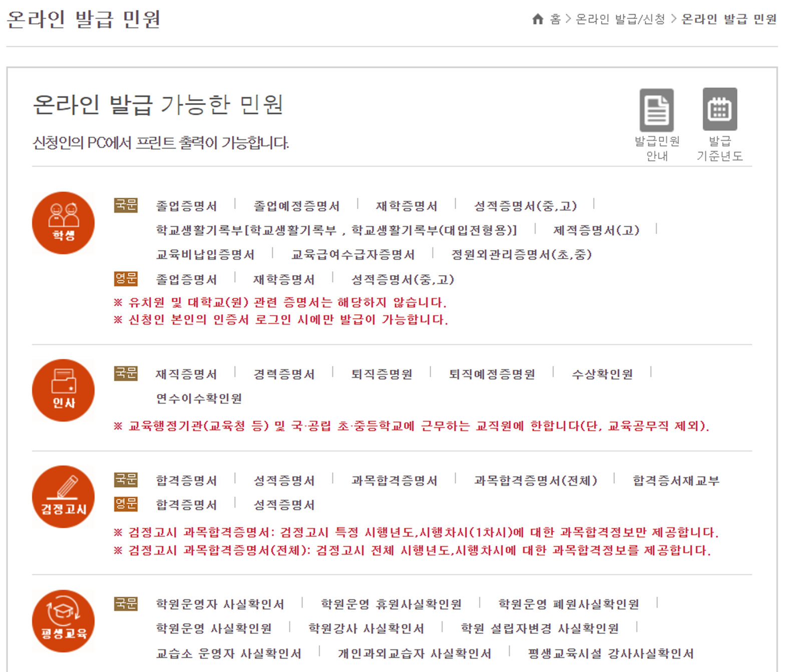The width and height of the screenshot is (785, 672).
Task: Open the 발급민원 안내 document icon
Action: click(x=657, y=110)
